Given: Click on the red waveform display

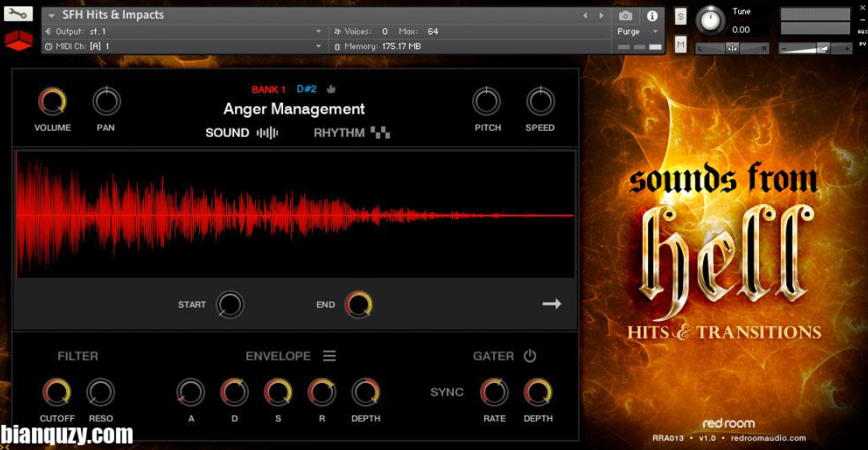Looking at the screenshot, I should (x=296, y=215).
